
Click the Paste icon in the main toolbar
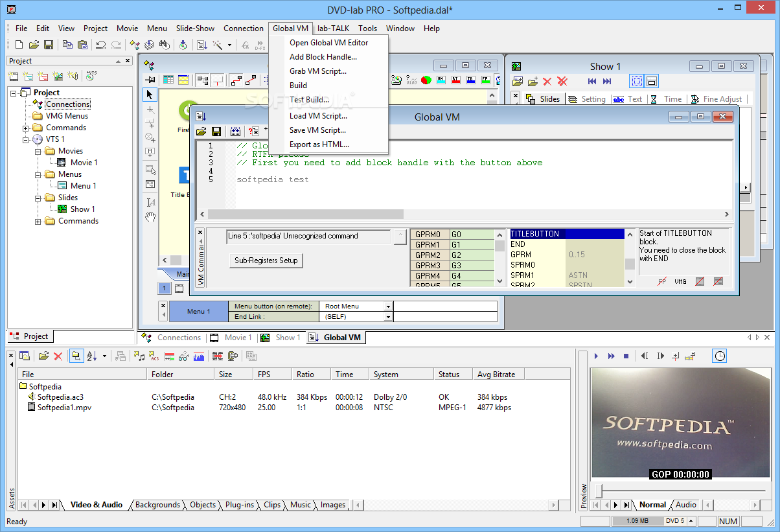click(x=82, y=45)
